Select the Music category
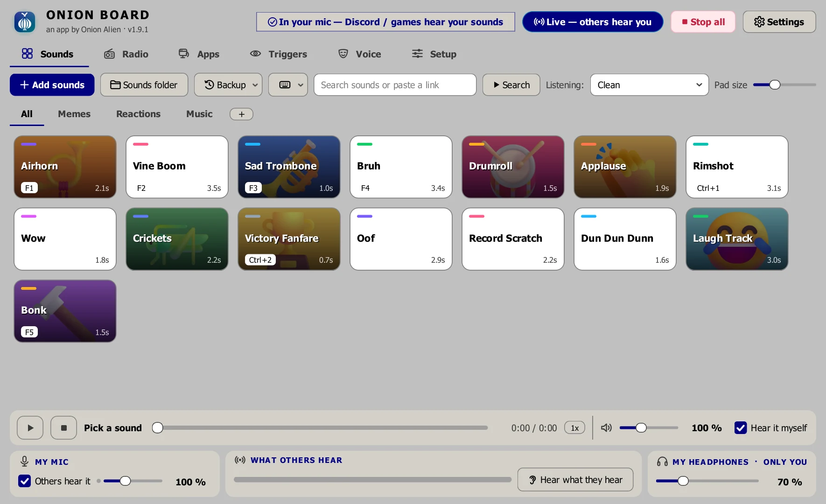826x504 pixels. tap(199, 114)
